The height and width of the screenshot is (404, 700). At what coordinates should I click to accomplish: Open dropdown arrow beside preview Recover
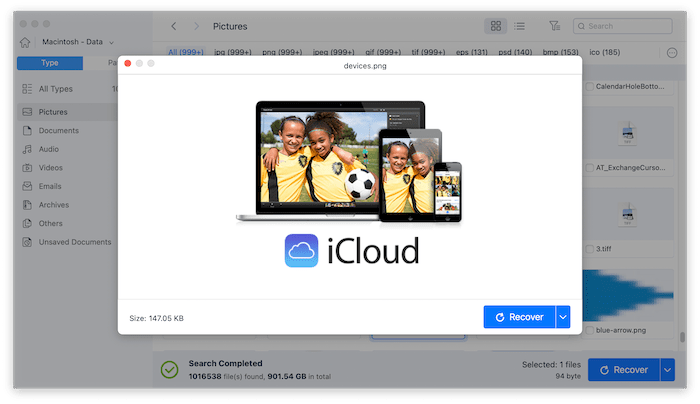[563, 317]
